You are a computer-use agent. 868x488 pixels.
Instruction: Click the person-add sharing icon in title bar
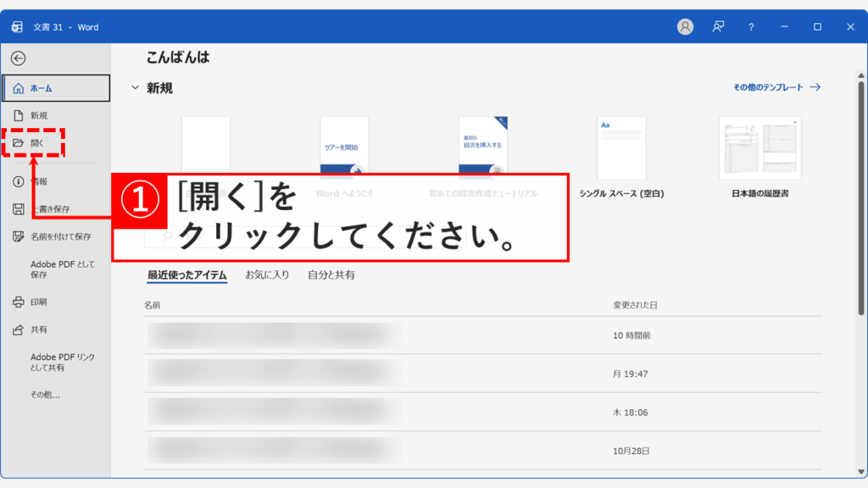(x=718, y=26)
